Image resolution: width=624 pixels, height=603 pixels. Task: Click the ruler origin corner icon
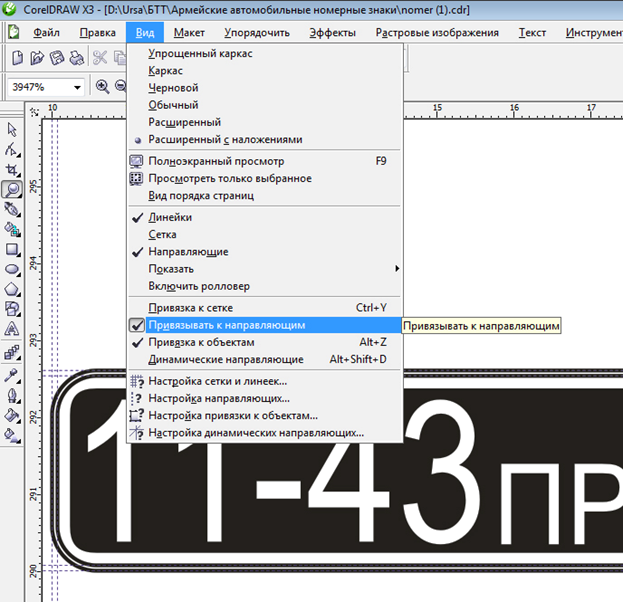click(35, 112)
